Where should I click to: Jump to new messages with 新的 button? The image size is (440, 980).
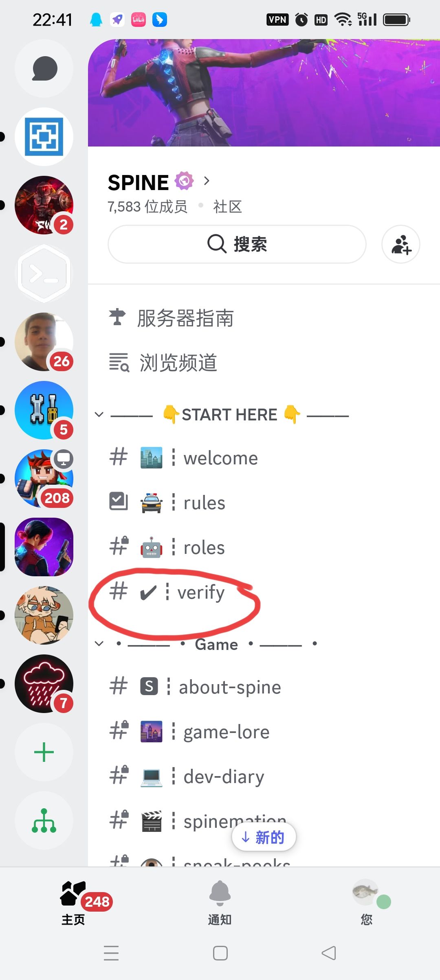(264, 837)
